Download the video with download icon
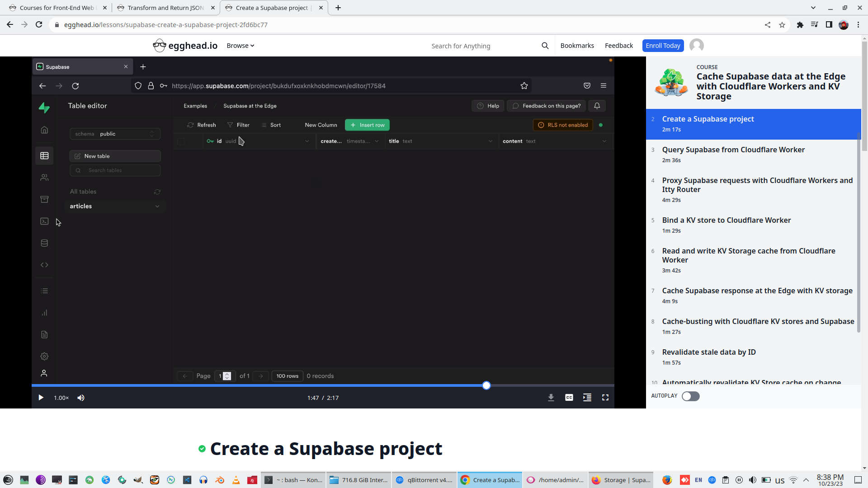868x488 pixels. pos(551,398)
